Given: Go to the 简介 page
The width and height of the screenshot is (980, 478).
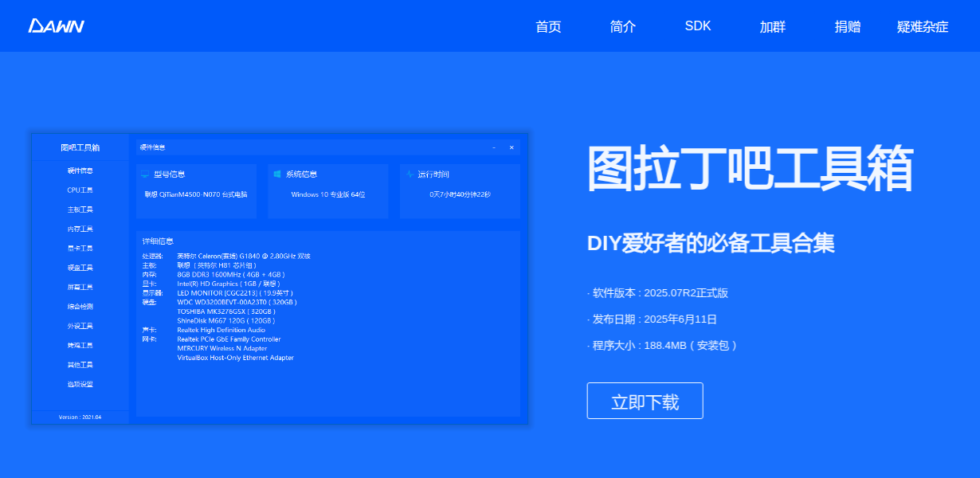Looking at the screenshot, I should coord(623,26).
